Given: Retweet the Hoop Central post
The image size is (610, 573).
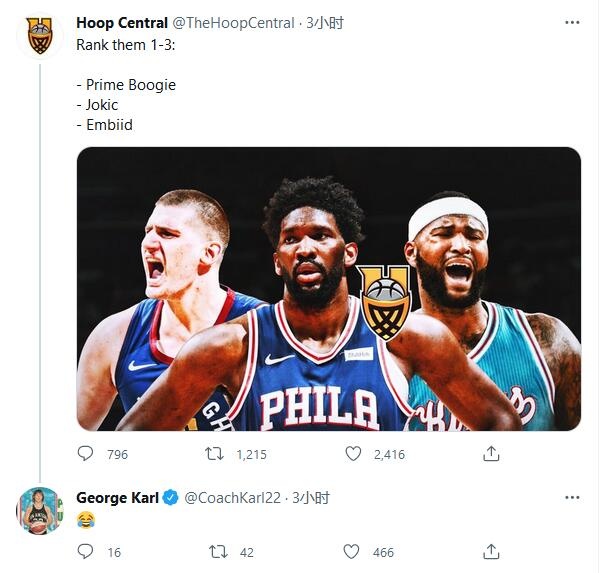Looking at the screenshot, I should tap(214, 454).
